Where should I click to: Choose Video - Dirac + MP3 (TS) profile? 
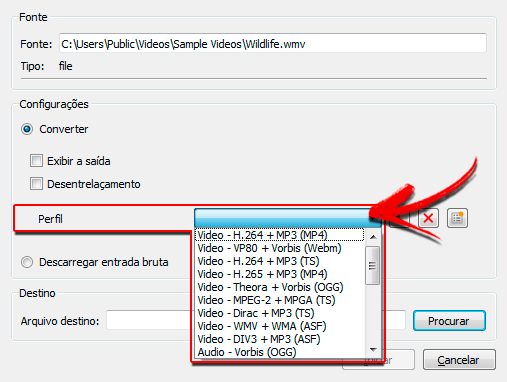(x=280, y=313)
